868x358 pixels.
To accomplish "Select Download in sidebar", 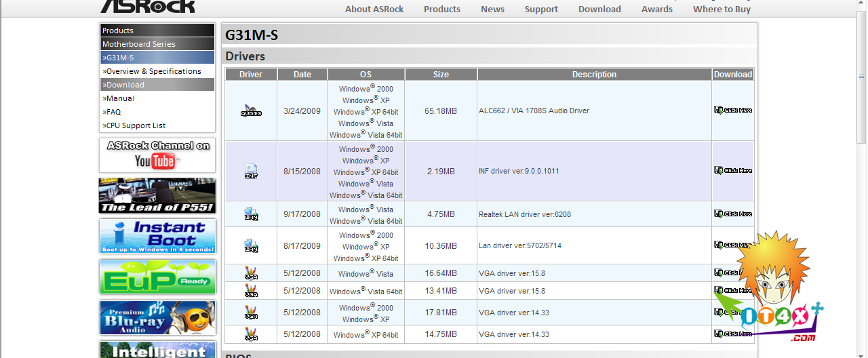I will pos(157,85).
